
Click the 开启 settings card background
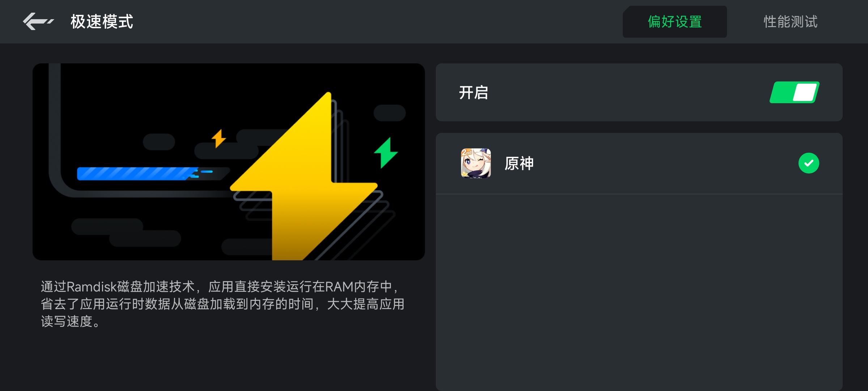tap(639, 92)
